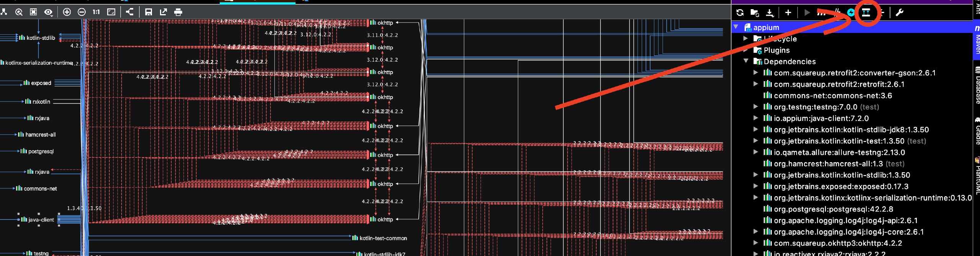Export the diagram to image

[163, 12]
